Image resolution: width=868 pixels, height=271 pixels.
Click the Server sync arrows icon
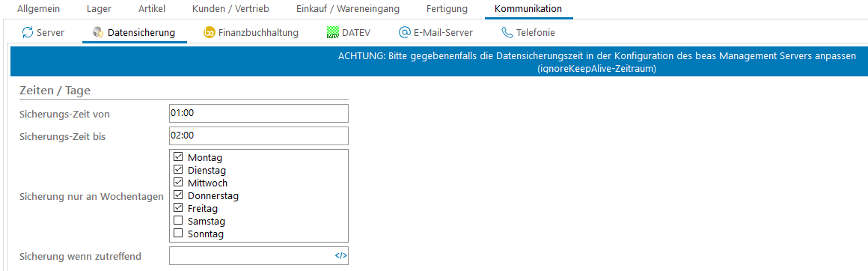click(x=28, y=33)
